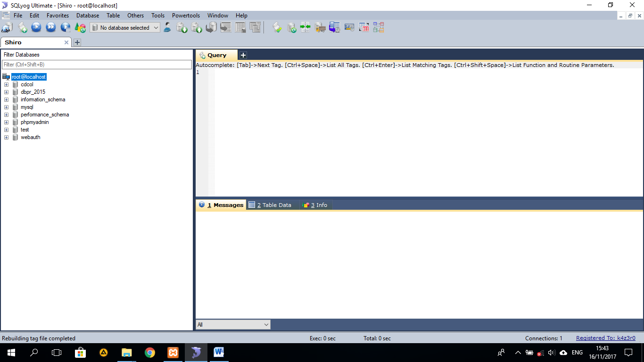Open XAMPP from the Windows taskbar
This screenshot has width=644, height=362.
coord(173,353)
